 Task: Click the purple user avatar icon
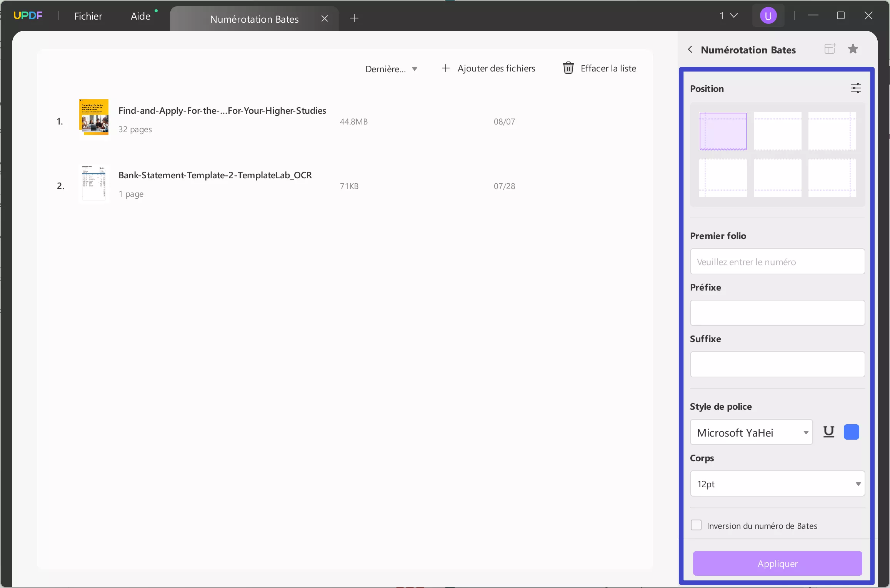[x=768, y=16]
